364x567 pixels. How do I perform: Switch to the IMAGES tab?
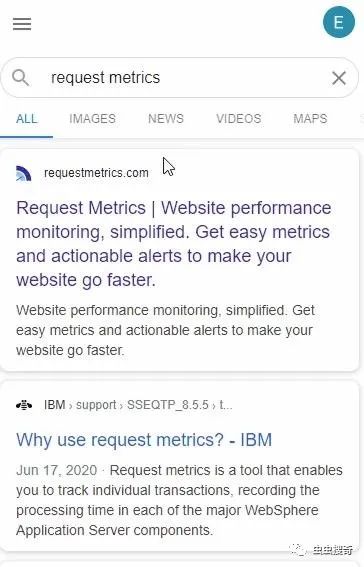(x=93, y=119)
